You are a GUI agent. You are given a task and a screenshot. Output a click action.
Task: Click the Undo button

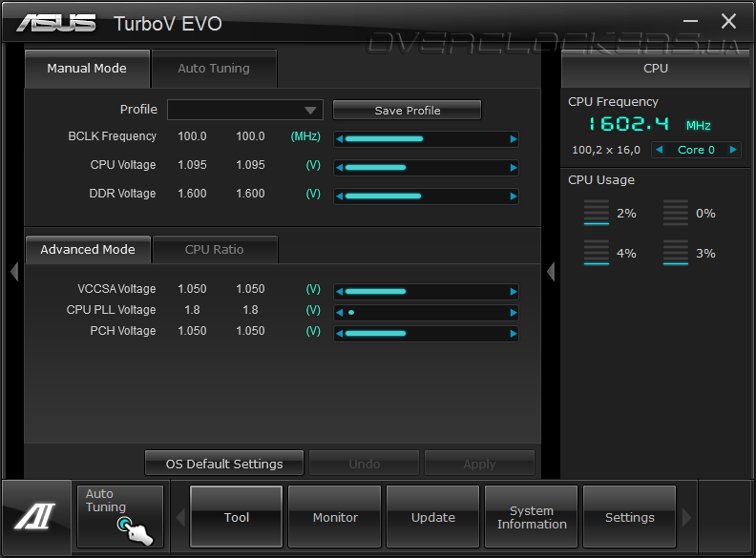pos(364,464)
